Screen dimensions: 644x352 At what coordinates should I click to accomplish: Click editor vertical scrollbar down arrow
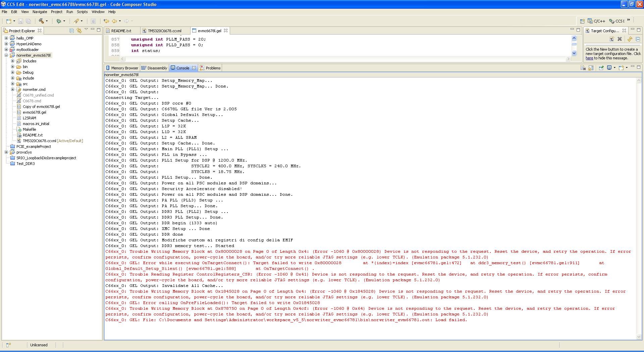(x=574, y=53)
